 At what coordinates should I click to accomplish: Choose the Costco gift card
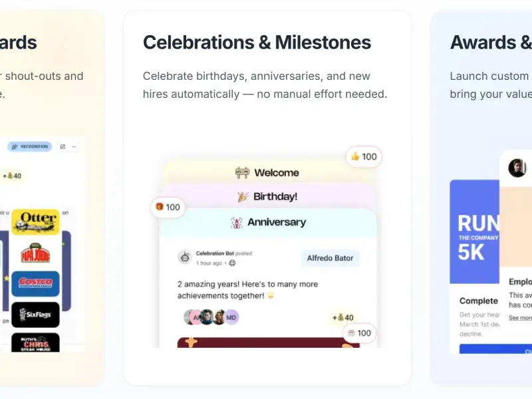pyautogui.click(x=36, y=284)
